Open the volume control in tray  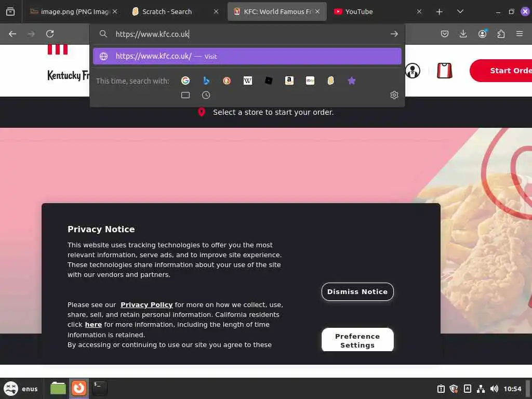495,389
